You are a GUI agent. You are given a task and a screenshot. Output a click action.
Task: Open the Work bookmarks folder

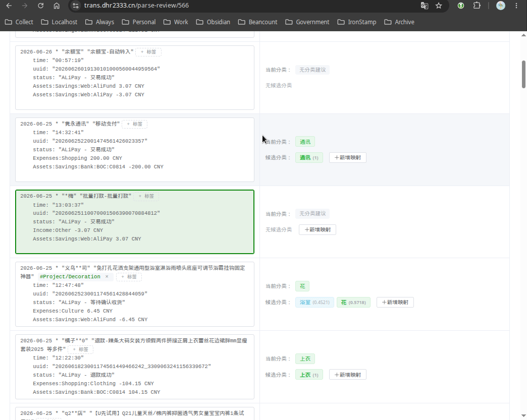click(176, 22)
